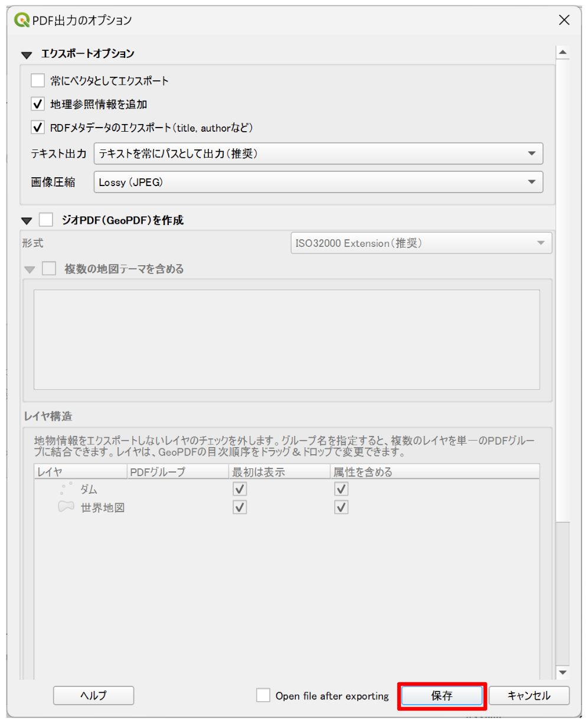Toggle 地理参照情報を追加 checkbox
The image size is (588, 723).
(x=38, y=104)
